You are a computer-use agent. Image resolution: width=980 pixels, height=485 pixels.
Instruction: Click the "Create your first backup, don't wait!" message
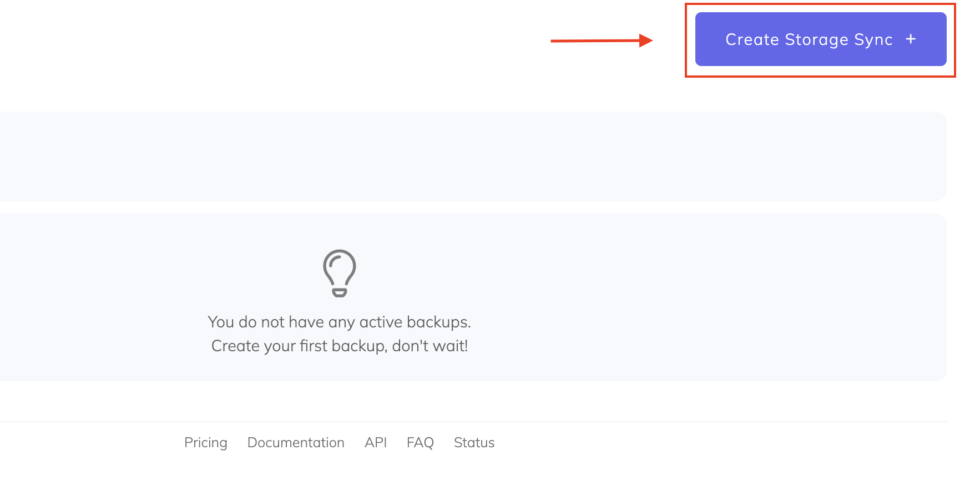click(340, 346)
